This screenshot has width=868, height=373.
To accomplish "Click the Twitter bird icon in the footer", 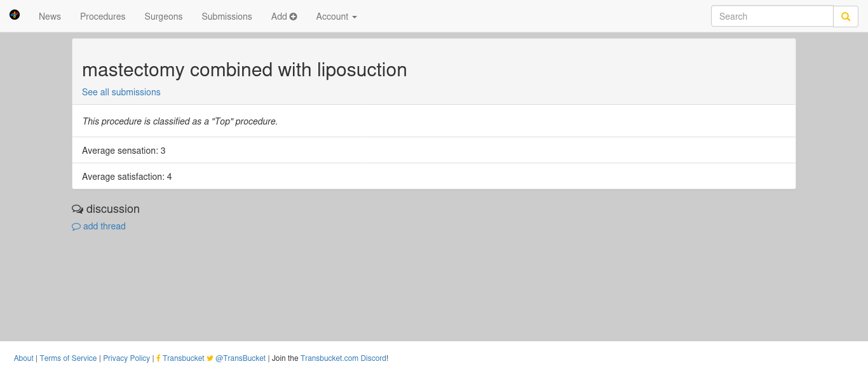I will pos(210,358).
